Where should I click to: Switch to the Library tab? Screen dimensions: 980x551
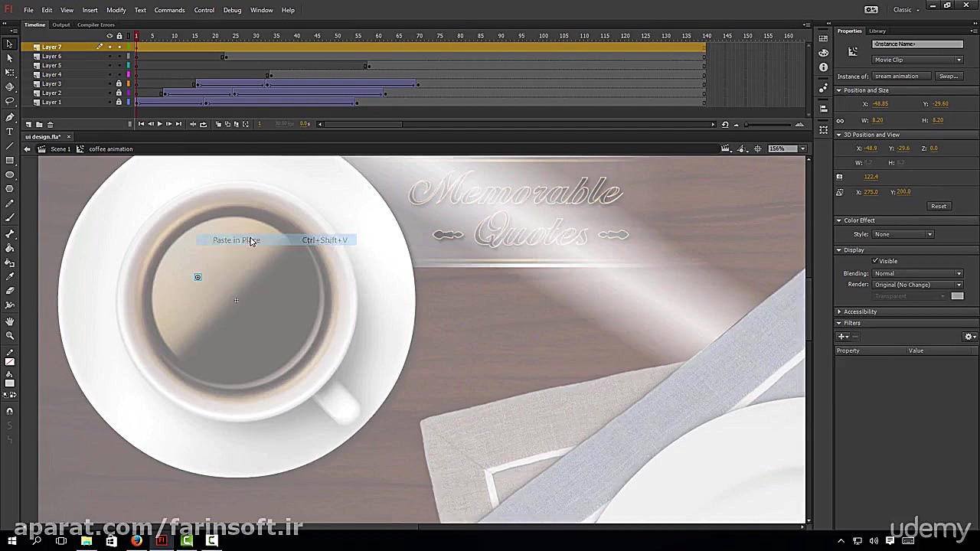877,31
